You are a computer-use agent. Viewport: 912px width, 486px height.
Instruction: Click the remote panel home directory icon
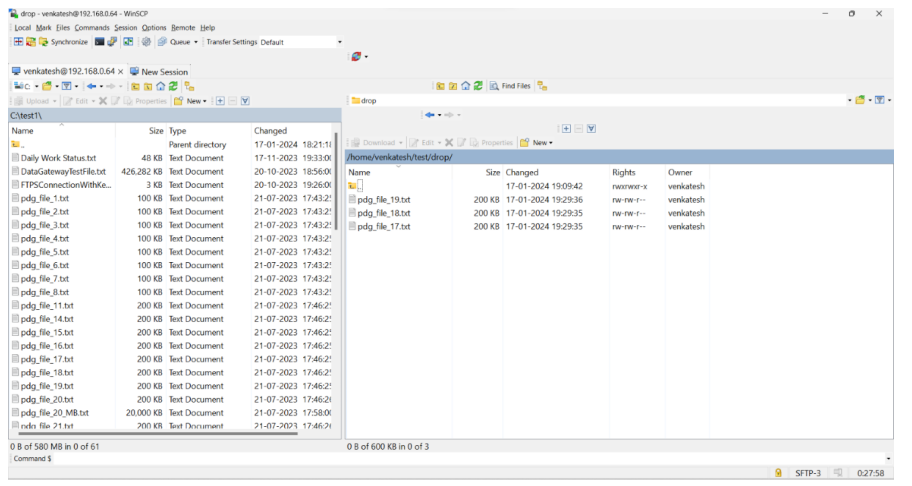click(x=465, y=86)
